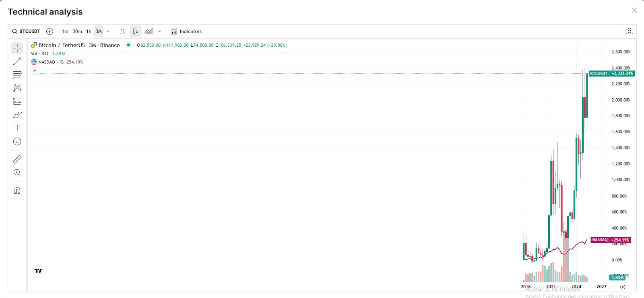Viewport: 644px width, 298px height.
Task: Click the Bitcoin / TetherUS legend title
Action: click(x=79, y=45)
